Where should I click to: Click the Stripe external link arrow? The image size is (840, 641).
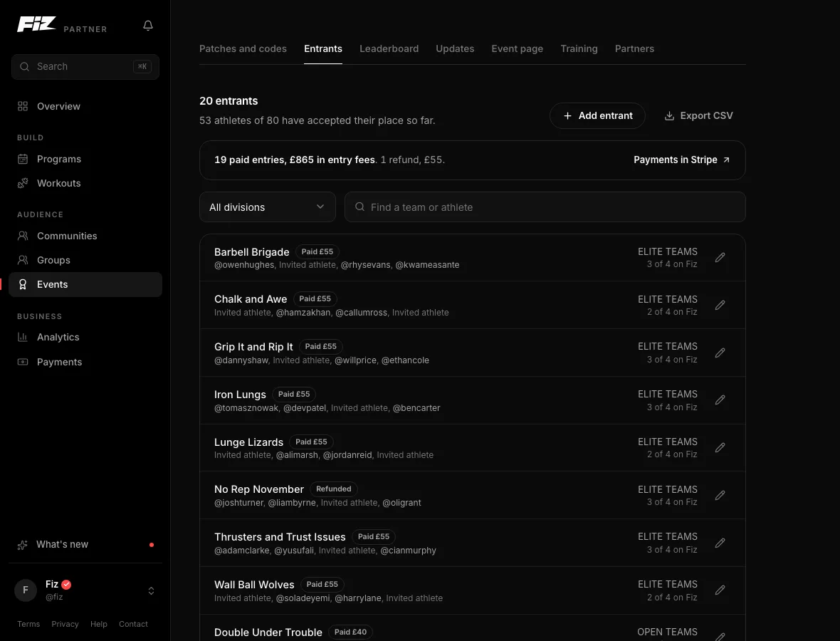pos(726,160)
